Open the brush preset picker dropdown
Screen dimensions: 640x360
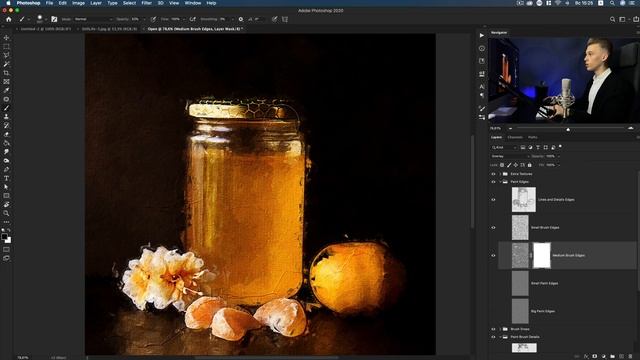pyautogui.click(x=46, y=19)
